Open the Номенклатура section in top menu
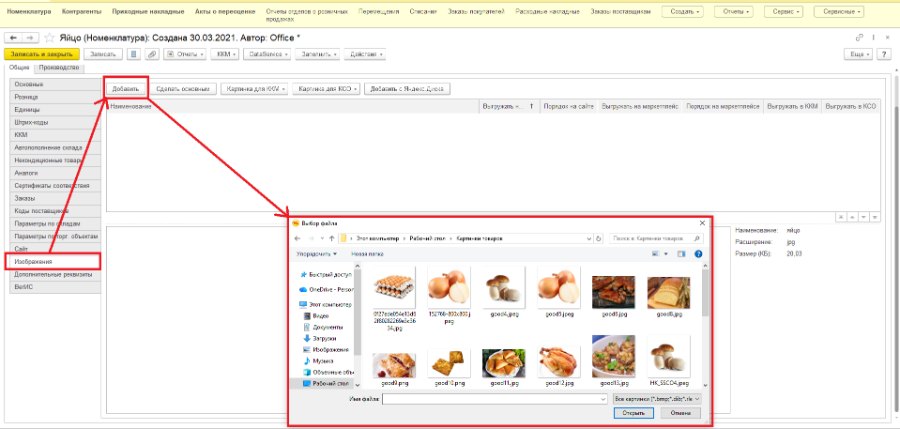This screenshot has width=900, height=429. (x=29, y=11)
